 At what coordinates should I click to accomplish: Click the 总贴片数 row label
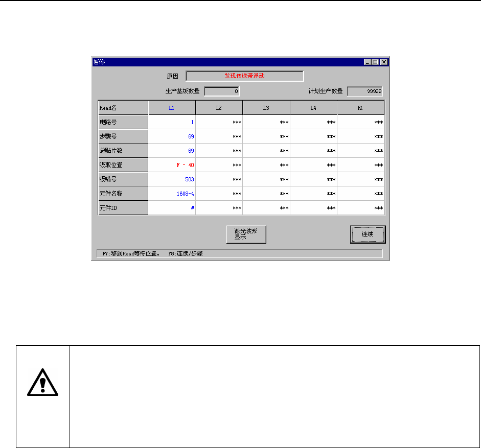[x=123, y=151]
